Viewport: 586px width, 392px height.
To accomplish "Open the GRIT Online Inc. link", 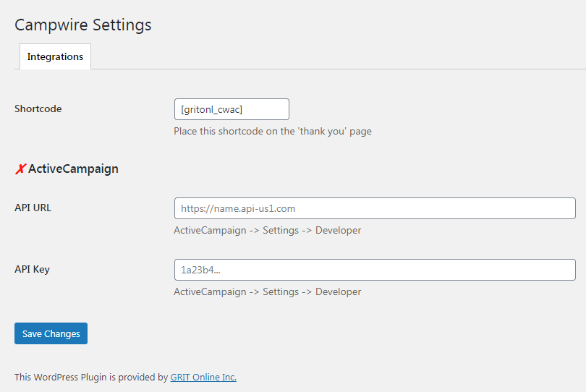I will tap(203, 377).
